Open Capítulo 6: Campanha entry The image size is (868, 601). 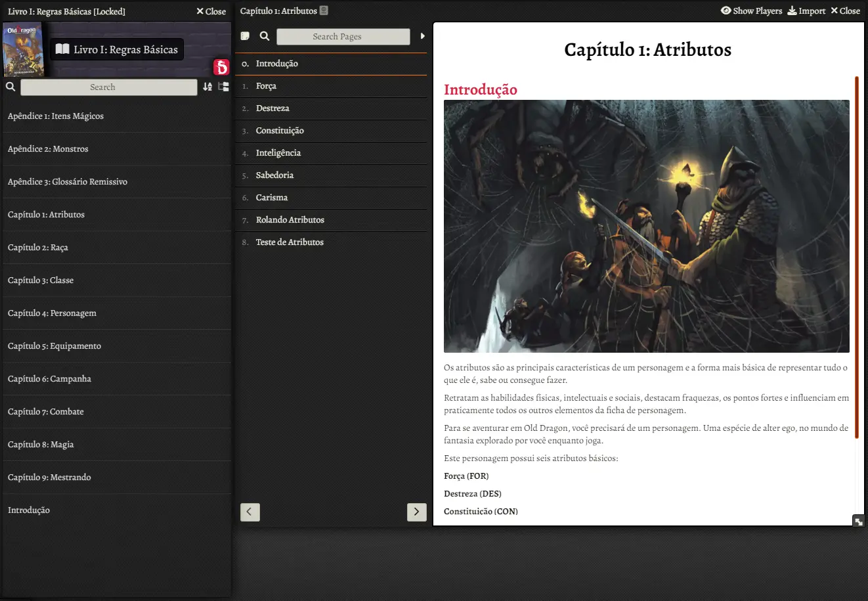tap(117, 379)
